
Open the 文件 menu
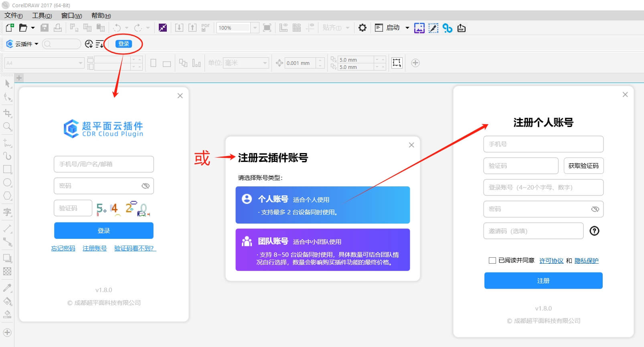tap(14, 16)
